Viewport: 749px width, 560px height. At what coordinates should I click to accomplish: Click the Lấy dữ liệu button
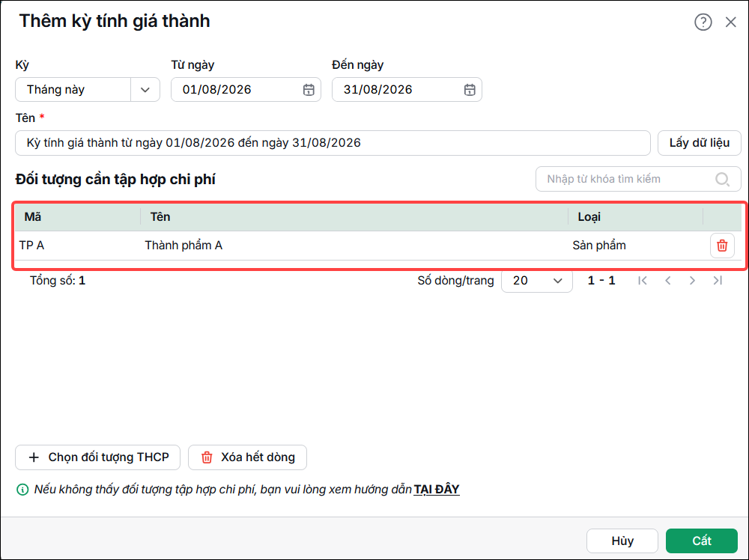tap(699, 143)
